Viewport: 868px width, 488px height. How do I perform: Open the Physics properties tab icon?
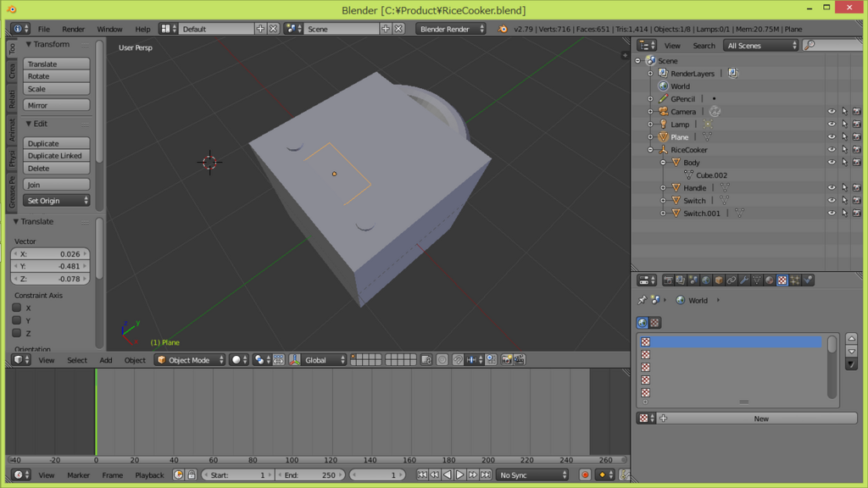808,280
